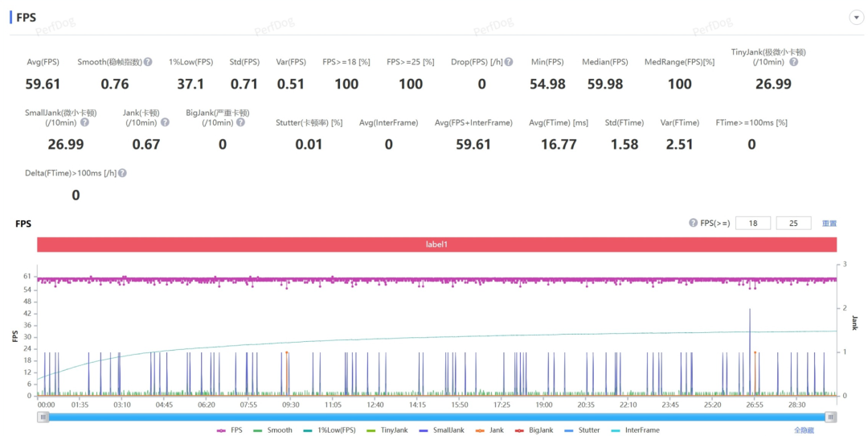The image size is (868, 436).
Task: Click 1%Low(FPS) value 37.1
Action: click(190, 84)
